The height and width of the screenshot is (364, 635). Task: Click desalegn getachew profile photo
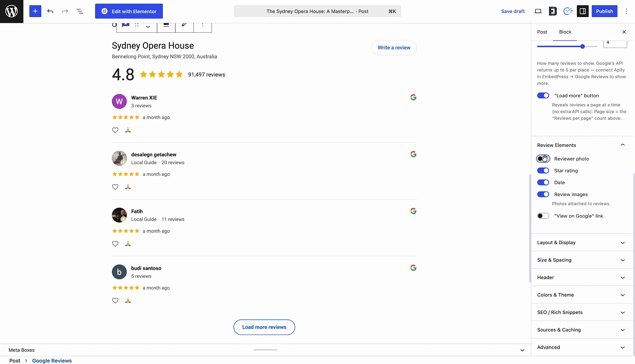(119, 158)
